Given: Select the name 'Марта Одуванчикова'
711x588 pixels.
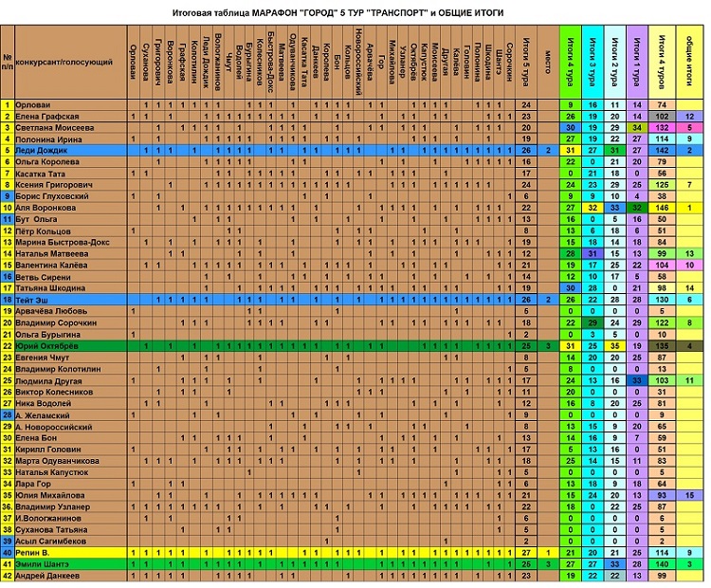Looking at the screenshot, I should (x=57, y=461).
